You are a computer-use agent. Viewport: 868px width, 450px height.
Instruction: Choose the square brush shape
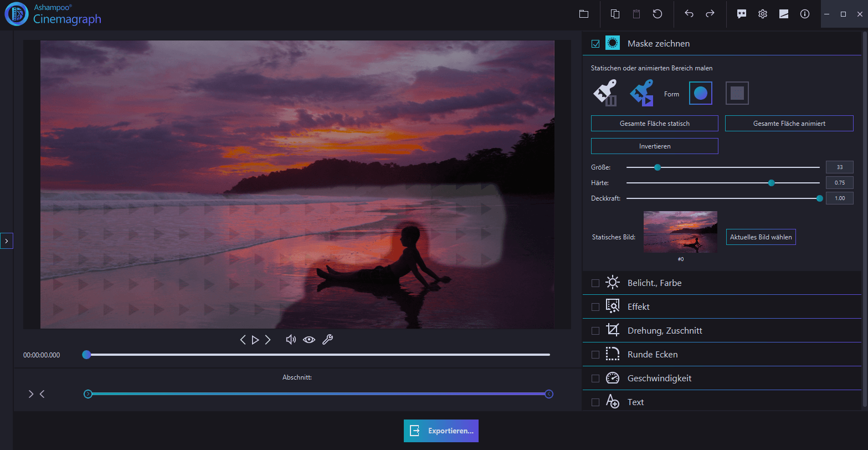[737, 93]
